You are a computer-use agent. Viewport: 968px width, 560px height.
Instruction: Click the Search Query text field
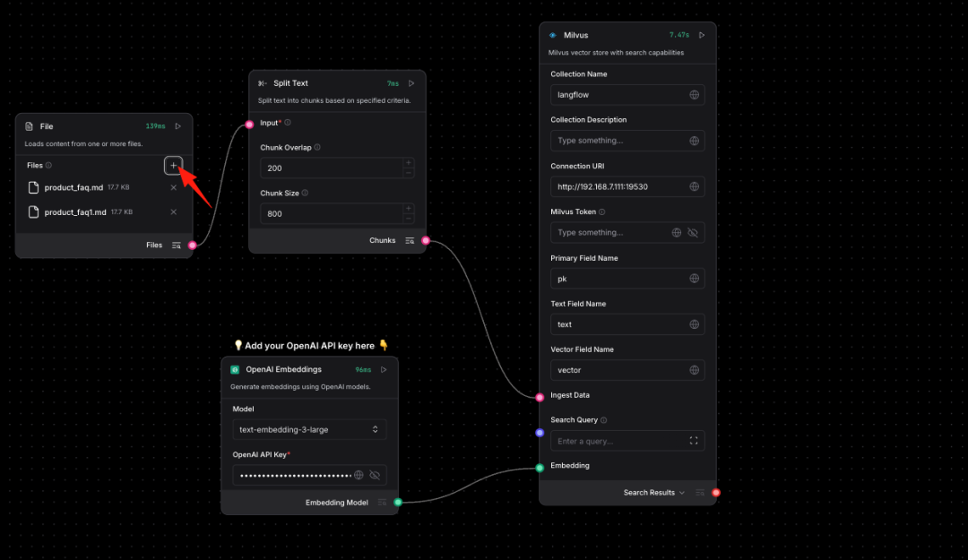click(x=627, y=441)
